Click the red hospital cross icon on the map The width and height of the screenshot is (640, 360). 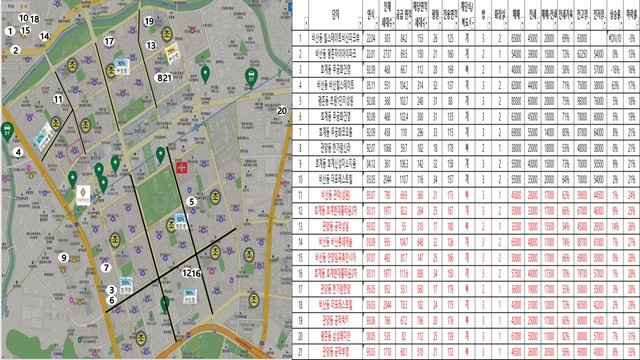pyautogui.click(x=182, y=167)
